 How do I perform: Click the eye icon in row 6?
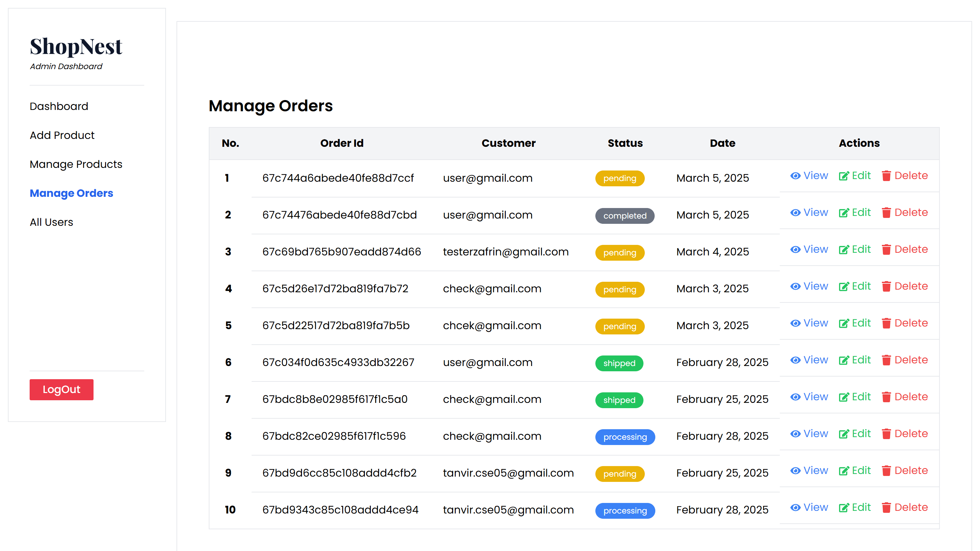[x=795, y=360]
